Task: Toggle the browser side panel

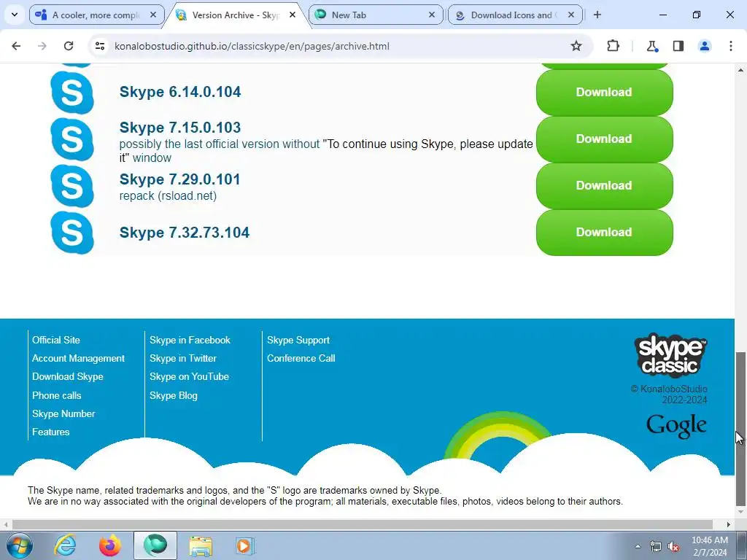Action: tap(678, 46)
